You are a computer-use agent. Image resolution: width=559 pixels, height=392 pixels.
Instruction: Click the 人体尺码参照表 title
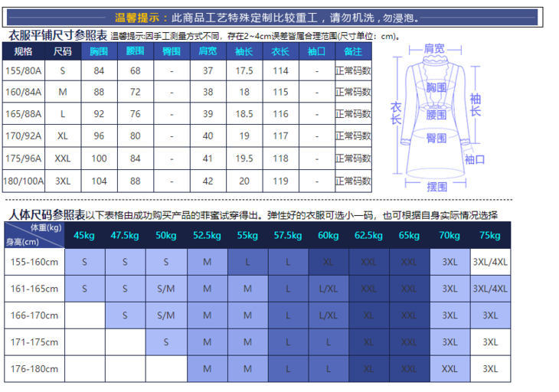click(46, 215)
